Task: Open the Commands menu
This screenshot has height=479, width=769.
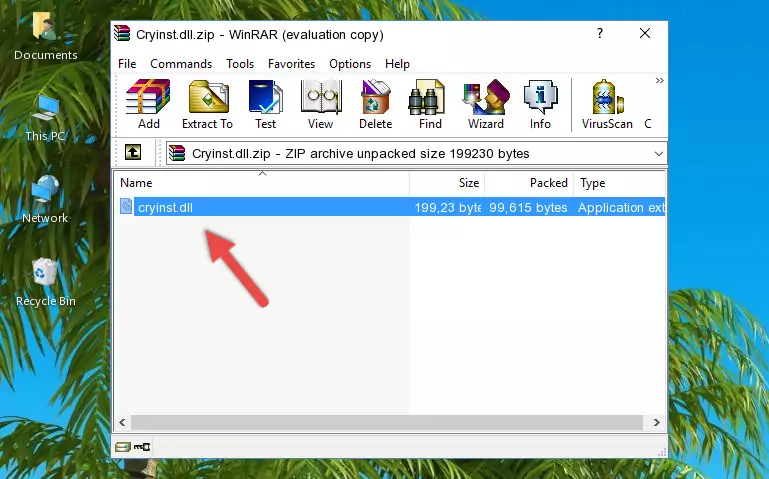Action: pos(181,64)
